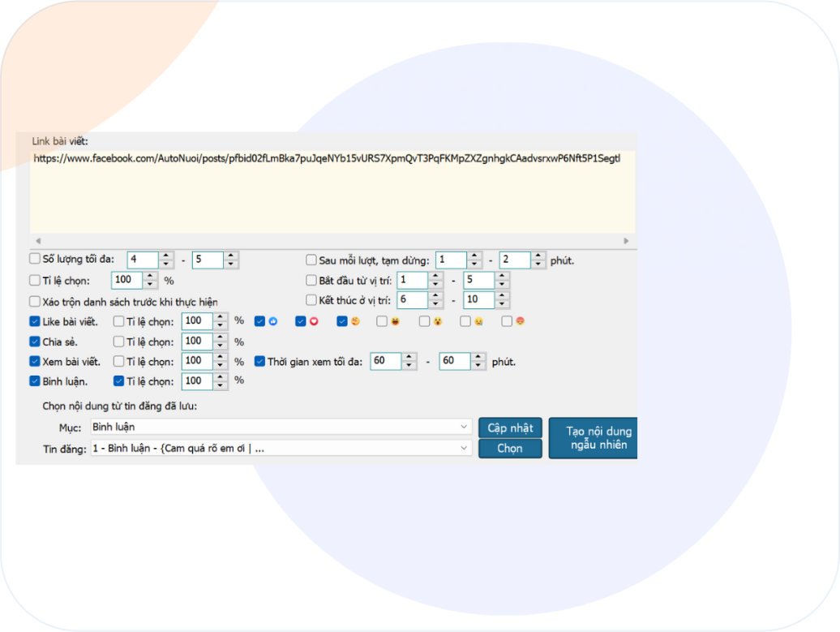Image resolution: width=840 pixels, height=632 pixels.
Task: Toggle 'Xáo trộn danh sách trước khi thực hiện'
Action: (x=35, y=301)
